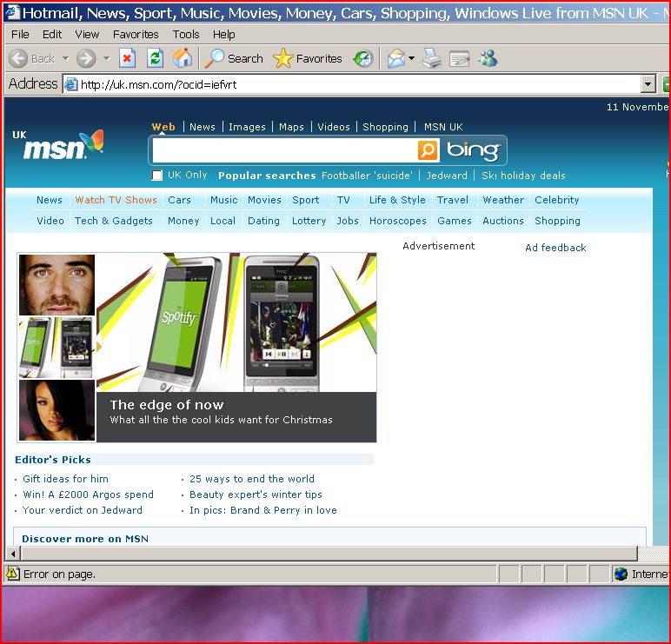The image size is (671, 644).
Task: Toggle the UK Only checkbox
Action: pos(157,176)
